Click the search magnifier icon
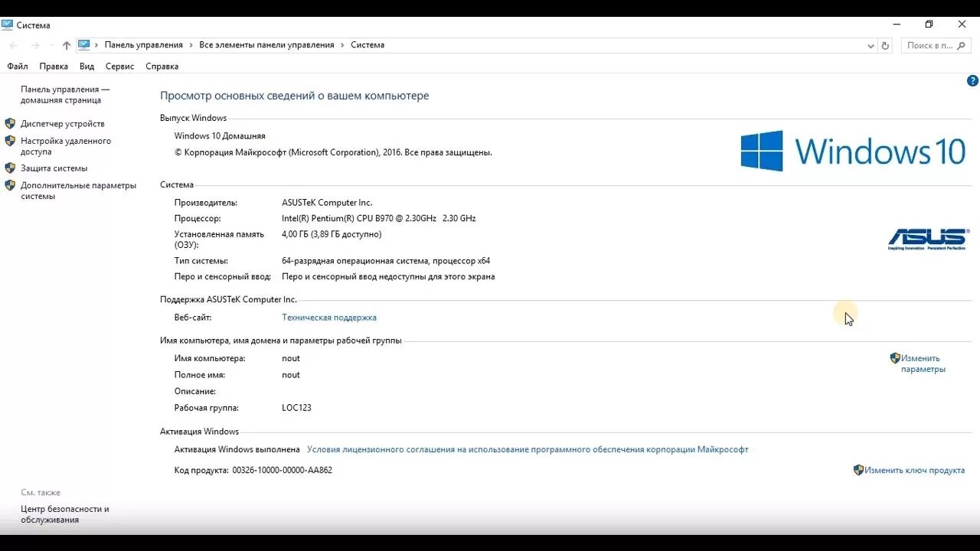Viewport: 980px width, 551px height. tap(962, 45)
